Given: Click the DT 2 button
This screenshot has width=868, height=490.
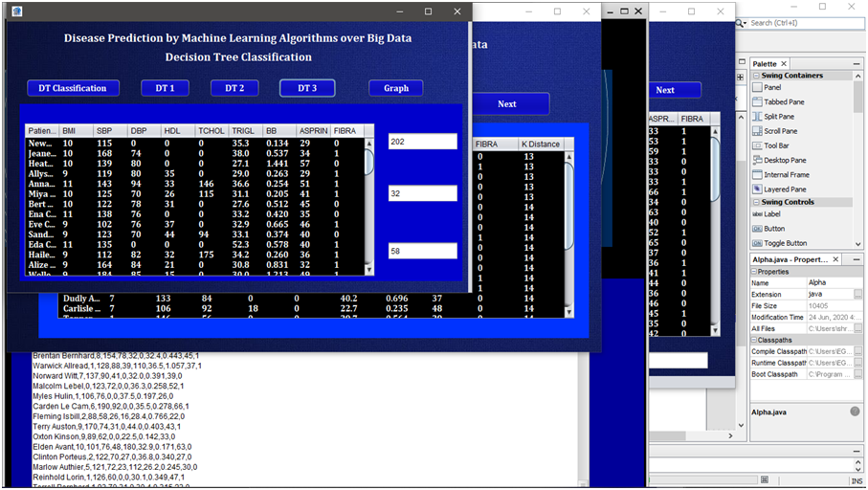Looking at the screenshot, I should [x=234, y=88].
